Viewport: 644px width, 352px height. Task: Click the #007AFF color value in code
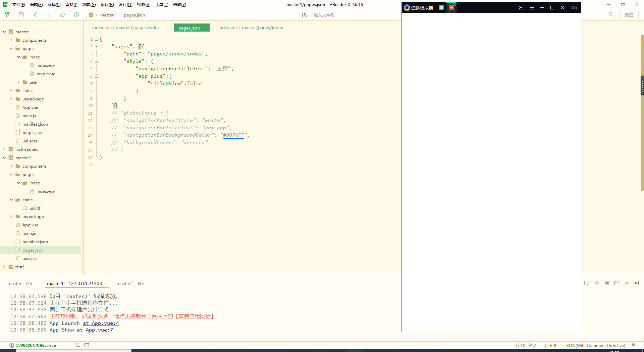click(x=233, y=135)
